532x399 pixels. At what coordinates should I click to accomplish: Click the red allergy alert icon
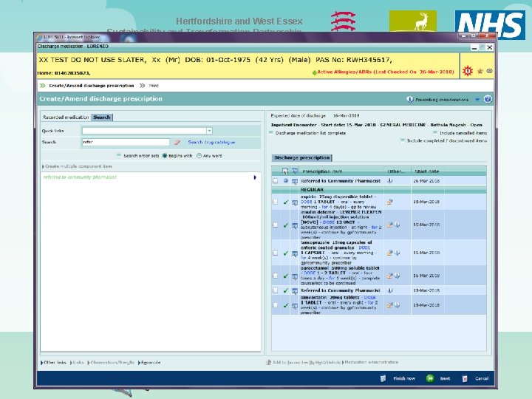pos(468,71)
